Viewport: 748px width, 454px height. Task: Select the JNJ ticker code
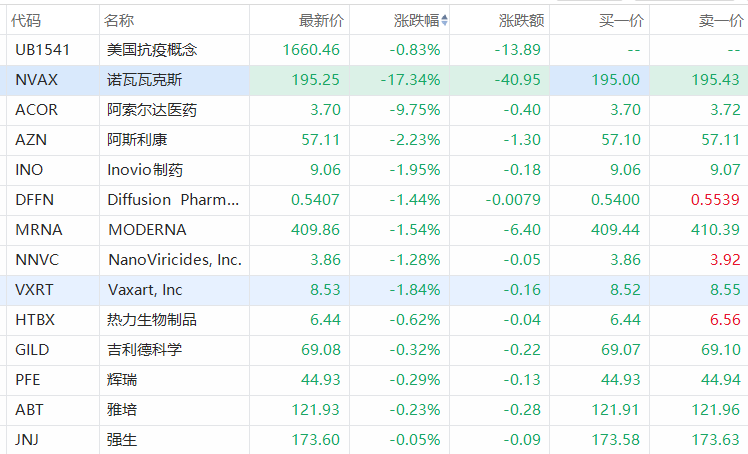[32, 440]
